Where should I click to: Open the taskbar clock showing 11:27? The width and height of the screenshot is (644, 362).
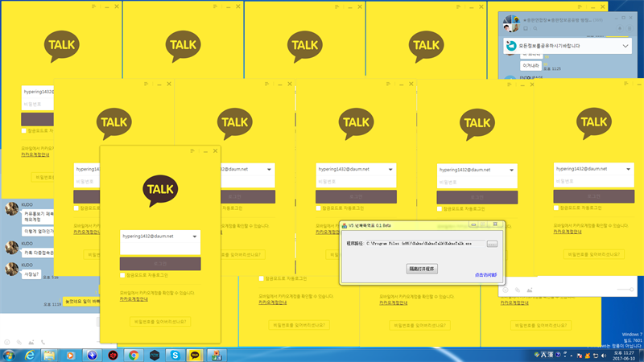coord(624,356)
